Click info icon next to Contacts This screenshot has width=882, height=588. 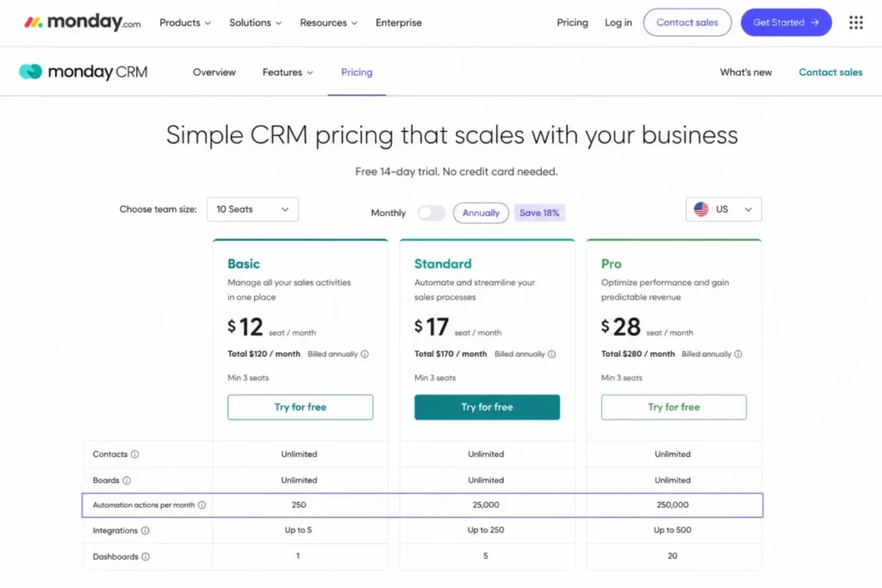click(x=135, y=455)
